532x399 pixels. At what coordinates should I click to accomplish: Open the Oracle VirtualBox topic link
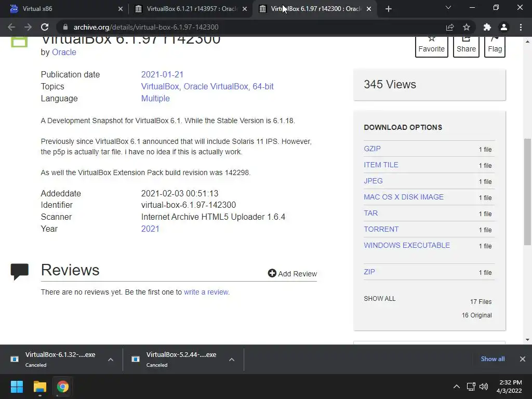point(216,87)
